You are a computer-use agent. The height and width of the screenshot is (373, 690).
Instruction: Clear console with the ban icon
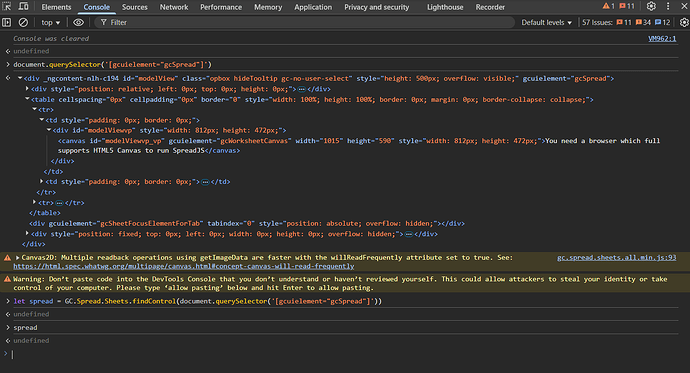coord(23,22)
